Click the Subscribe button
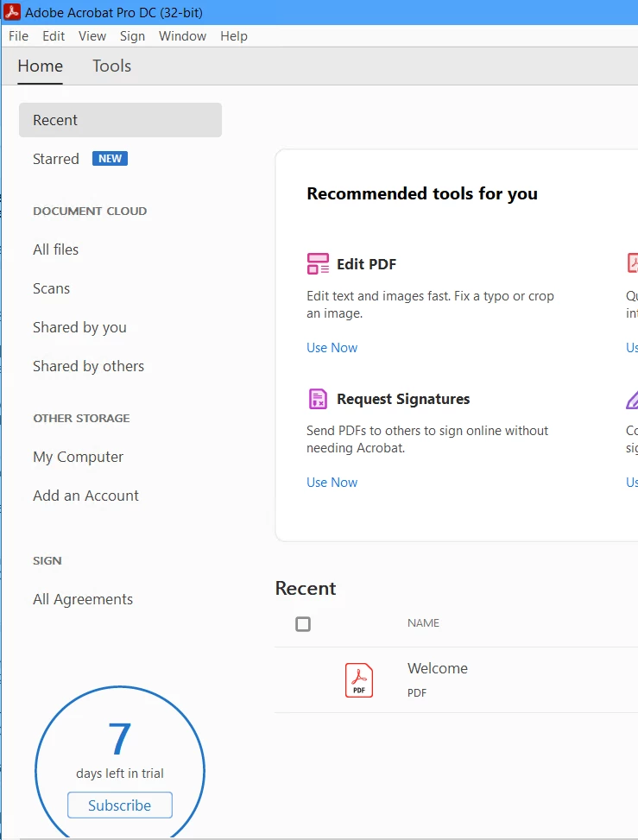 pos(120,805)
